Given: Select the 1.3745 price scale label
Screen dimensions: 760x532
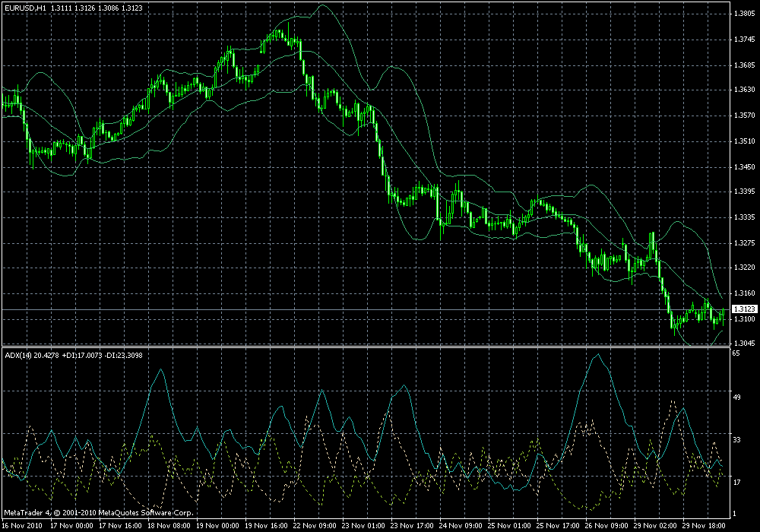Looking at the screenshot, I should (745, 40).
